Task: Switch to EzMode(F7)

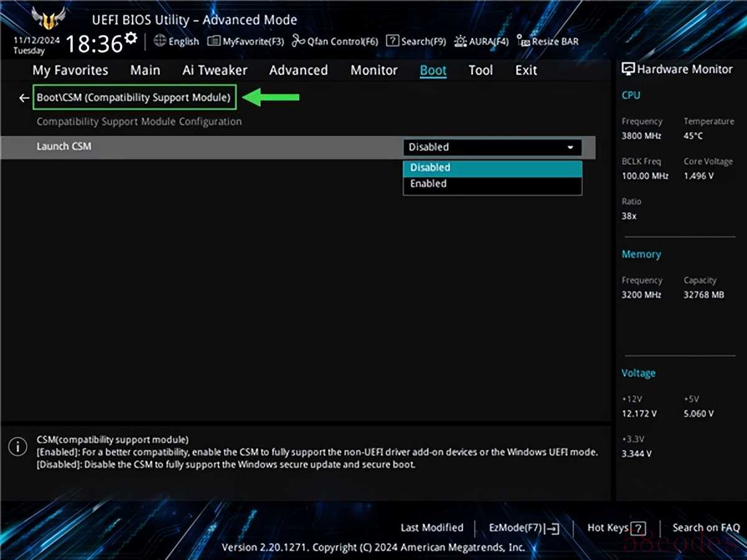Action: click(x=524, y=528)
